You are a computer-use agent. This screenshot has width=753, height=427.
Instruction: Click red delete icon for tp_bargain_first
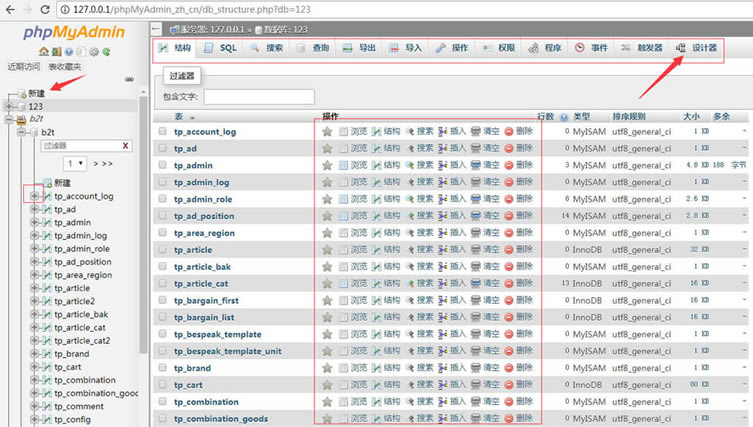(x=509, y=300)
